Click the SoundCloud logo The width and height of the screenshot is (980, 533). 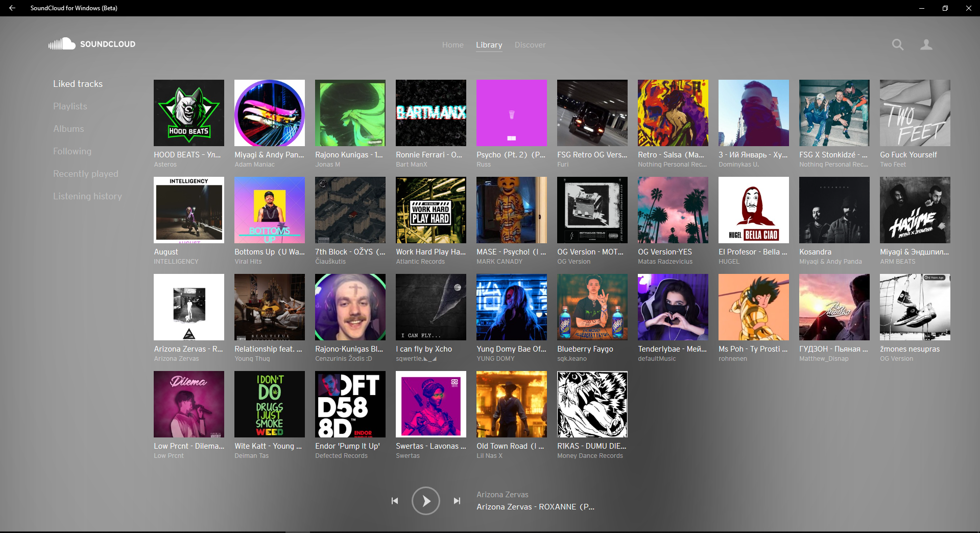tap(92, 44)
